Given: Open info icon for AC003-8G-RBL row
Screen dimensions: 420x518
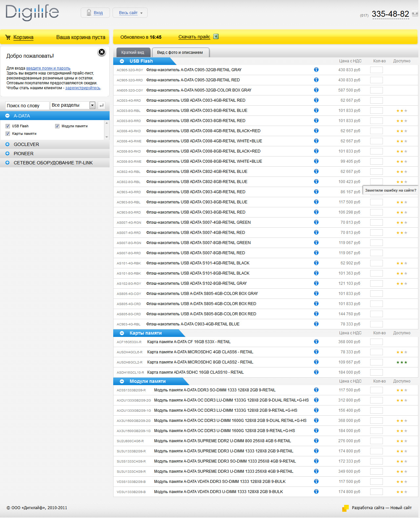Looking at the screenshot, I should point(316,110).
